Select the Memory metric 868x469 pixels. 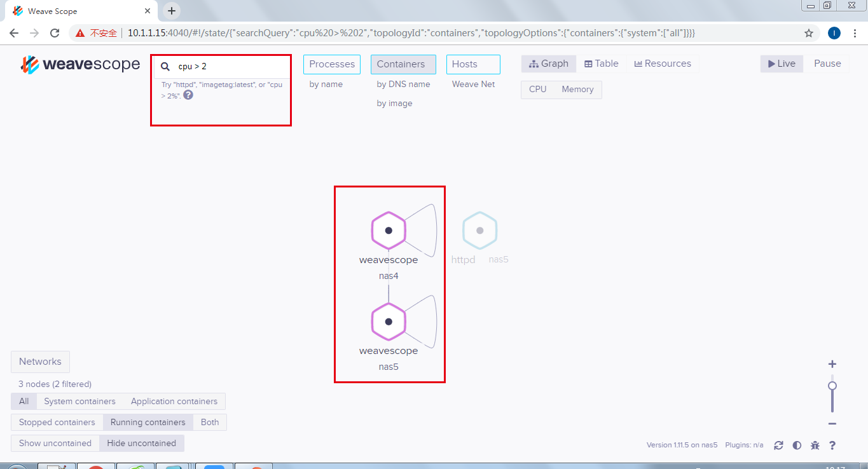pyautogui.click(x=577, y=90)
